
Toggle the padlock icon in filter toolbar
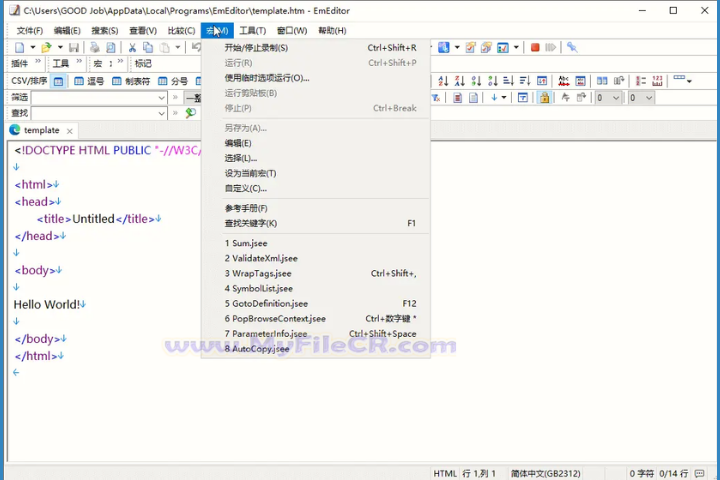point(545,97)
